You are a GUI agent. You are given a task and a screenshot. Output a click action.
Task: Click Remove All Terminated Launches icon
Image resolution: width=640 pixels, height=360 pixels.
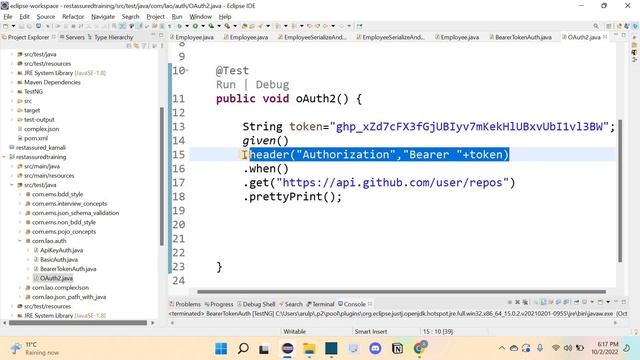click(525, 302)
